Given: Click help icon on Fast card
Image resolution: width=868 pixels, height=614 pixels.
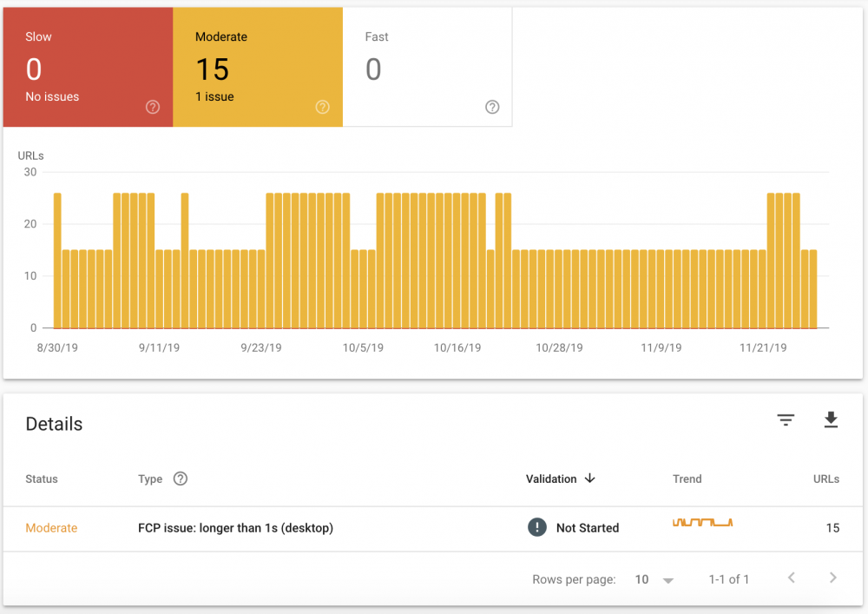Looking at the screenshot, I should [492, 107].
